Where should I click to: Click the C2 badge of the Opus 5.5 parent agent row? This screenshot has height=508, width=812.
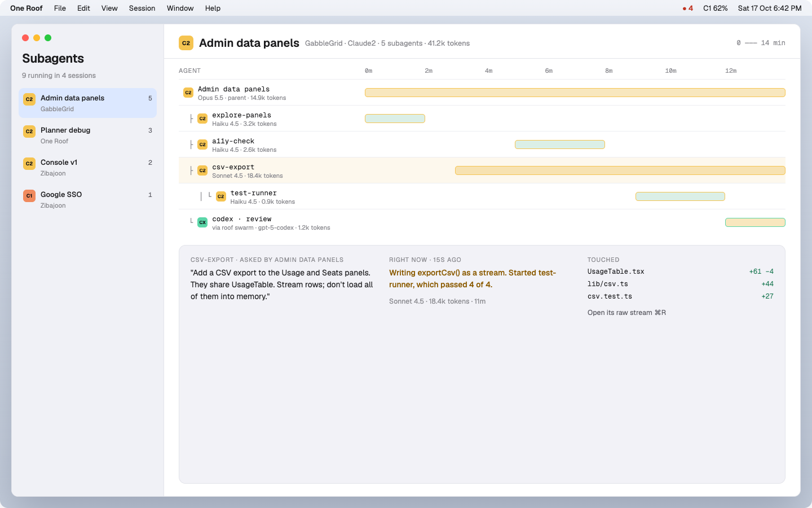point(188,93)
